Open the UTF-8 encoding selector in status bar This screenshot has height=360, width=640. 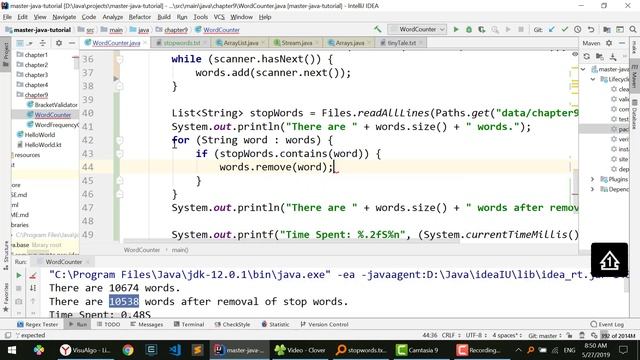[476, 336]
